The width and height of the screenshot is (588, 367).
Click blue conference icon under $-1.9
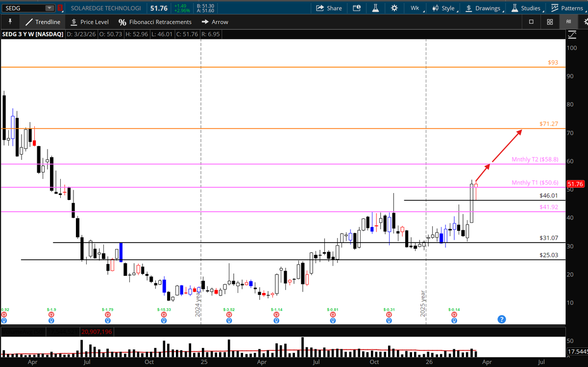coord(51,320)
